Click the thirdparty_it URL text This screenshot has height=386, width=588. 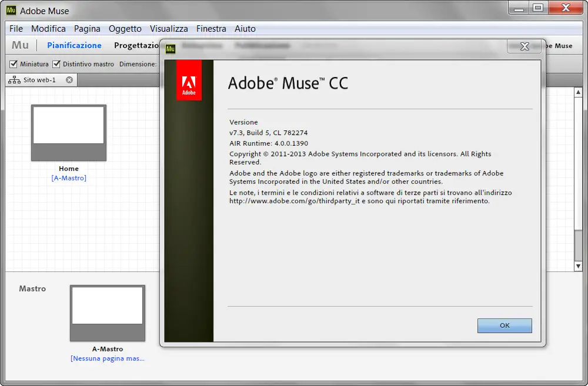pyautogui.click(x=295, y=201)
